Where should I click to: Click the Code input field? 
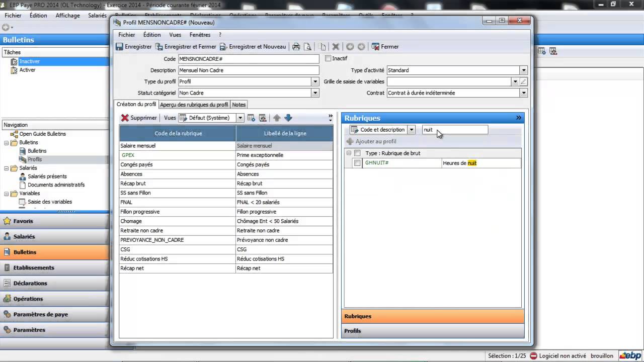pos(249,59)
